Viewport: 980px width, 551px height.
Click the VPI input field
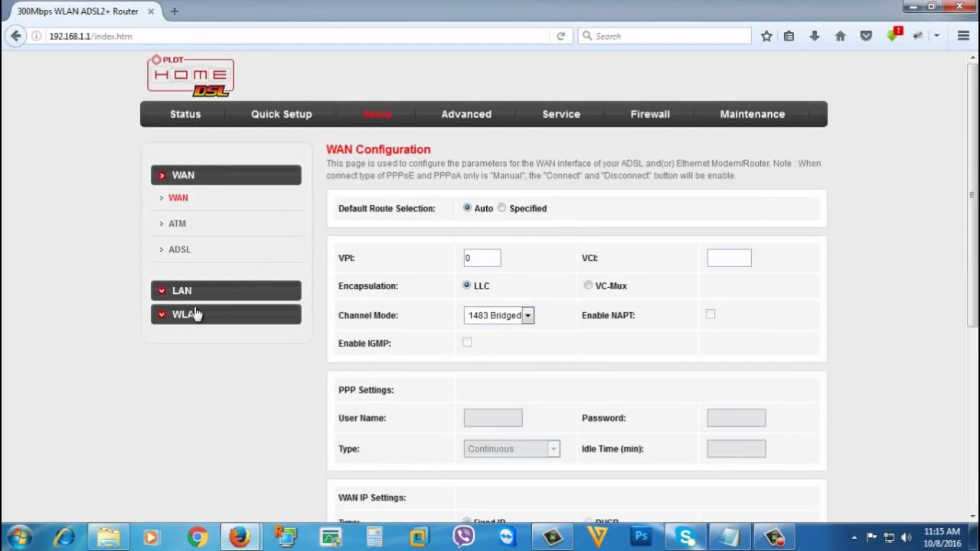[x=482, y=258]
